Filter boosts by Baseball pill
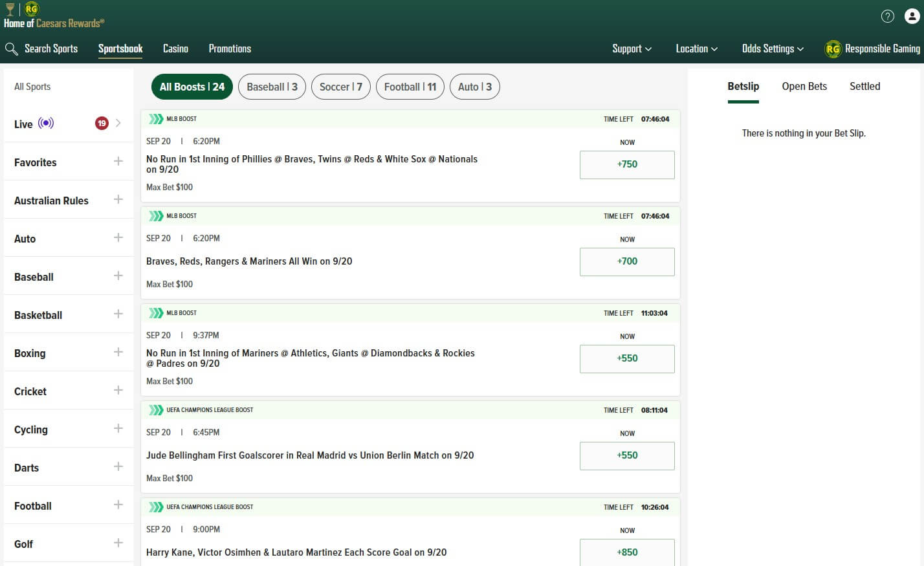The height and width of the screenshot is (566, 924). (x=272, y=87)
